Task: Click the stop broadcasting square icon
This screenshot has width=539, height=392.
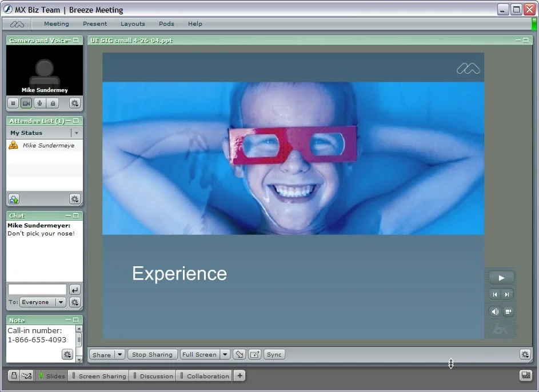Action: point(13,103)
